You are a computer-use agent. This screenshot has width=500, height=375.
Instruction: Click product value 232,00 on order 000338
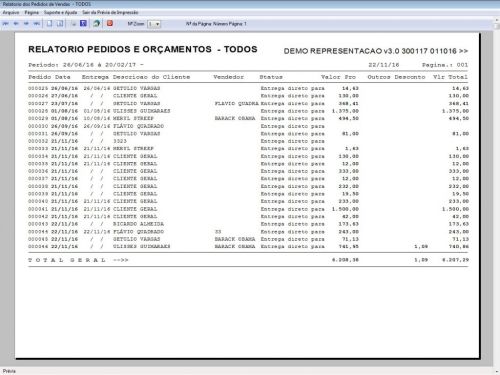[x=348, y=187]
